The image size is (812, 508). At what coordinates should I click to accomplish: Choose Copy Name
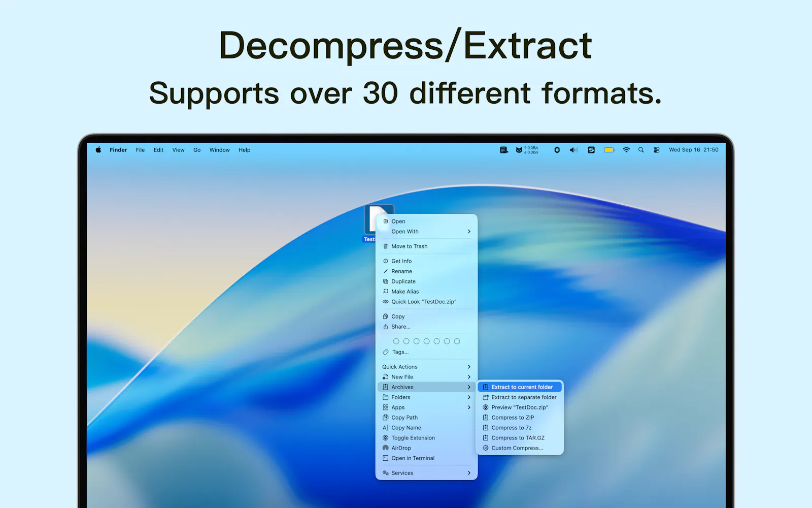pyautogui.click(x=426, y=428)
